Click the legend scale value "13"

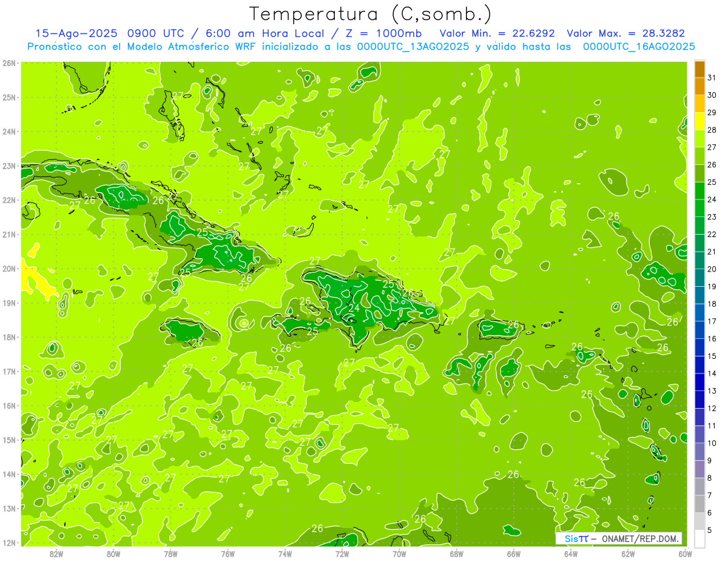(x=712, y=391)
